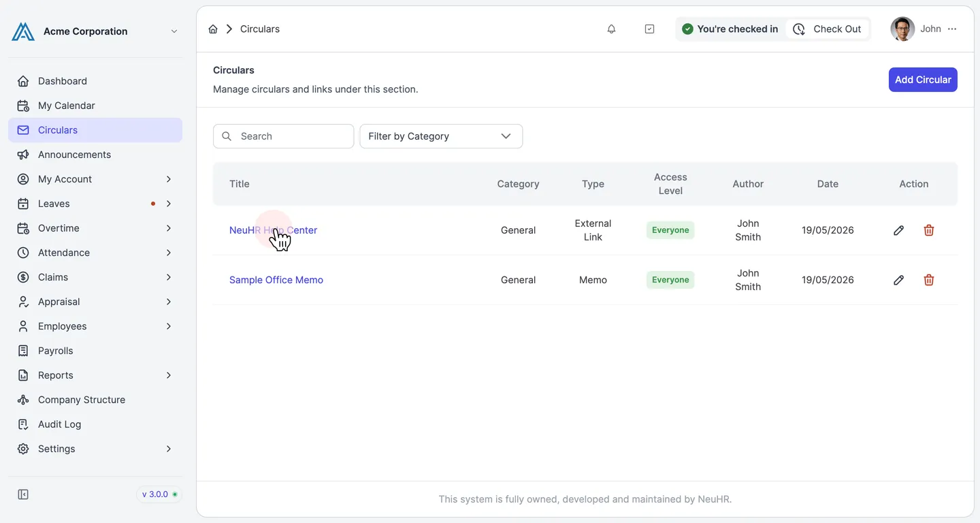Click the home breadcrumb icon
The image size is (980, 523).
[213, 29]
